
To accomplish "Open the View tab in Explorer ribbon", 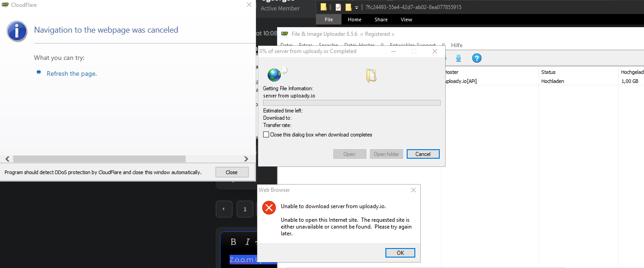I will tap(406, 19).
